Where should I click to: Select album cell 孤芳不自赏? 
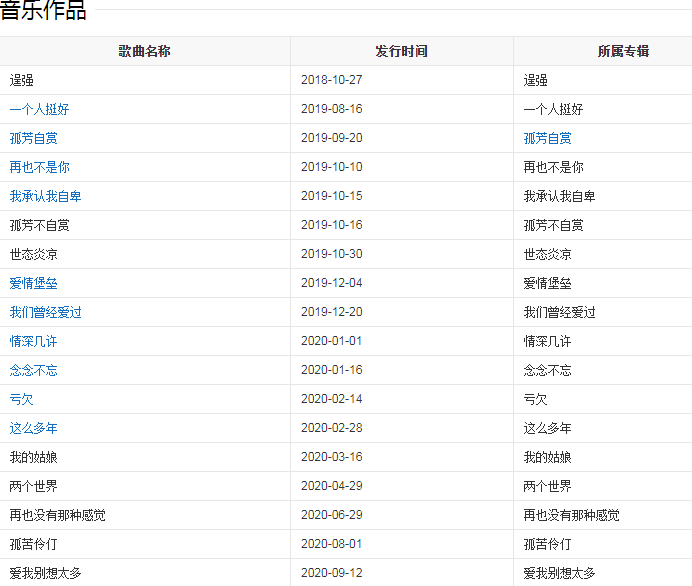point(553,225)
